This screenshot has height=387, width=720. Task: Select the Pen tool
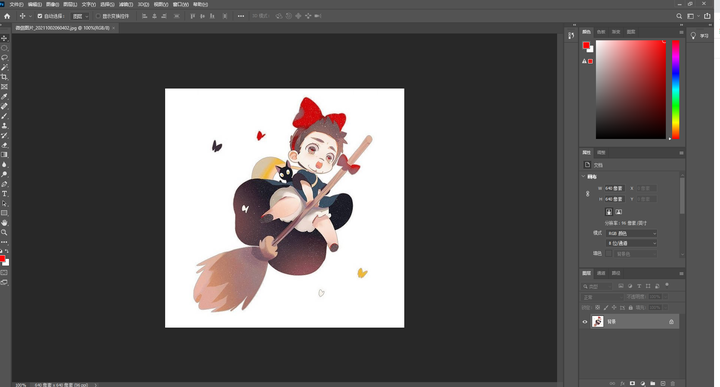(4, 184)
